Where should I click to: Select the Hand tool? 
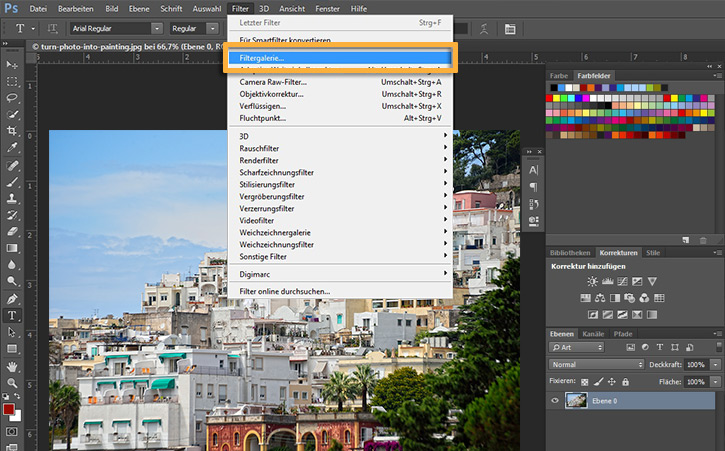(x=12, y=366)
